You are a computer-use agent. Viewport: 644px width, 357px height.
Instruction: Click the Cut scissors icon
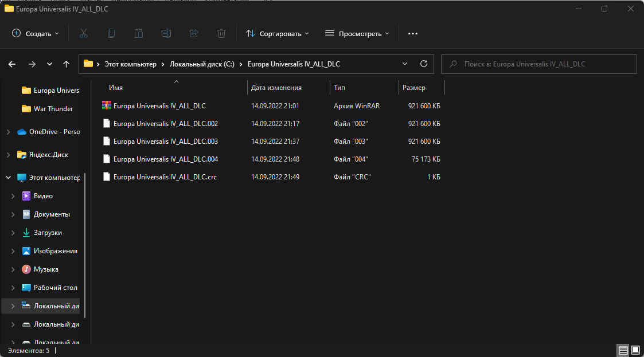[x=84, y=34]
